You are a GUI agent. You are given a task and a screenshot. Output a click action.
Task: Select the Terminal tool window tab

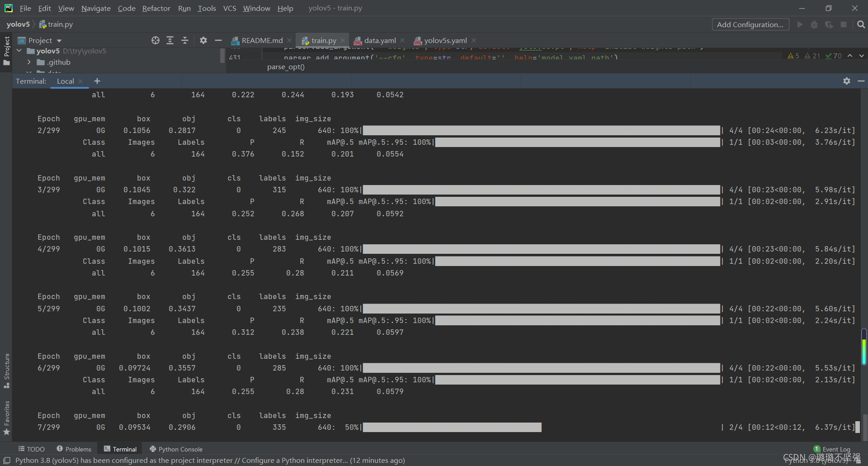coord(120,449)
